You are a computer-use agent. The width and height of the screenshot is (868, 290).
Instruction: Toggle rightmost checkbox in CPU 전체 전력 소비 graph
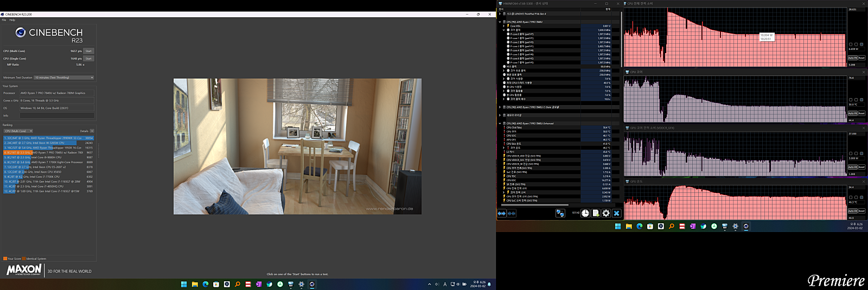point(861,44)
